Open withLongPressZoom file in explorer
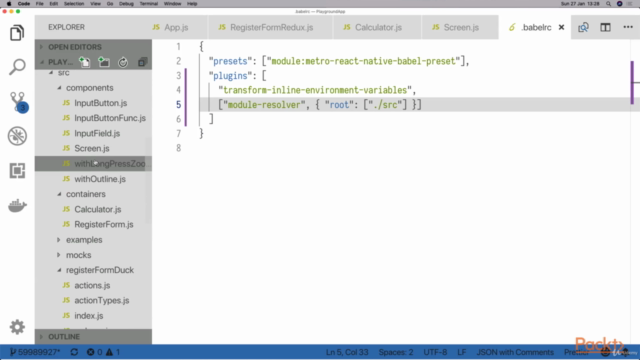Screen dimensions: 640x360 tap(93, 164)
